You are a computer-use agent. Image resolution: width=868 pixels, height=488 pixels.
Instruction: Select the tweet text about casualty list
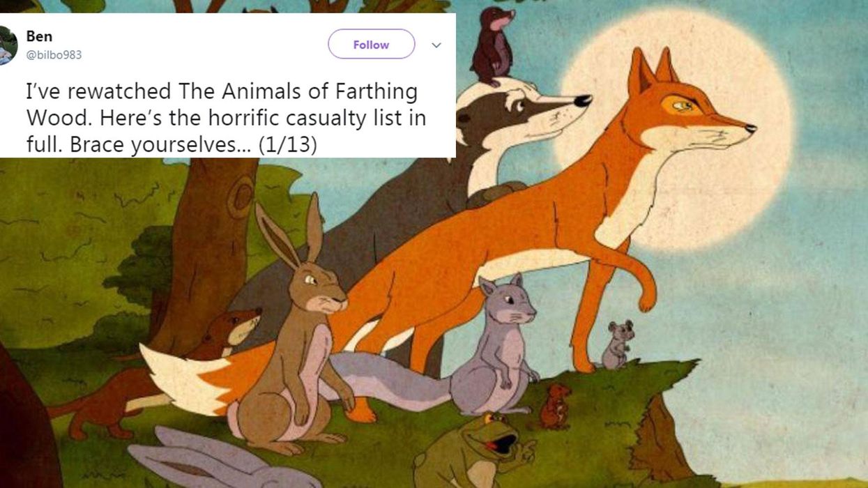(225, 119)
